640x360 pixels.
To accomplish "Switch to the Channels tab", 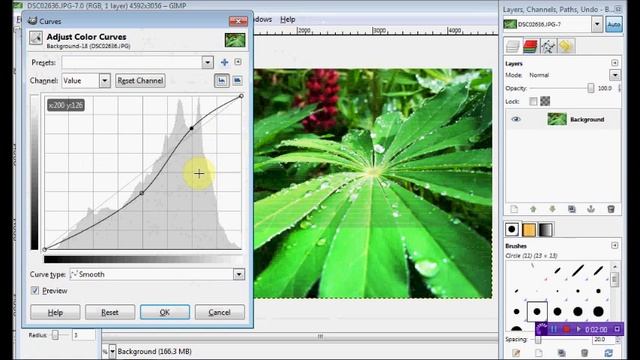I will point(530,47).
